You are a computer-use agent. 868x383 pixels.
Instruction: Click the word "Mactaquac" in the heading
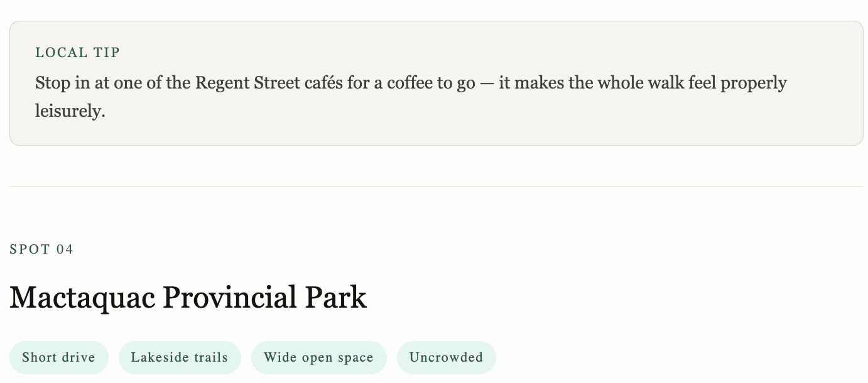[82, 298]
